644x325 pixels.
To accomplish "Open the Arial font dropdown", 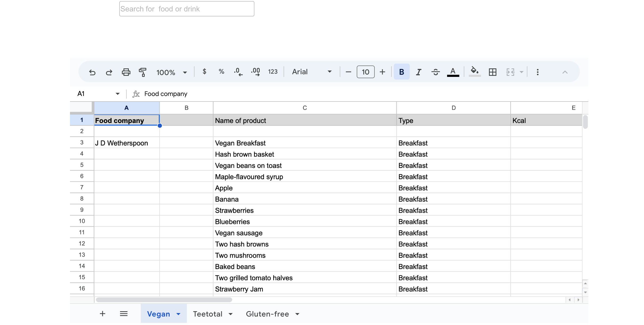I will (312, 72).
